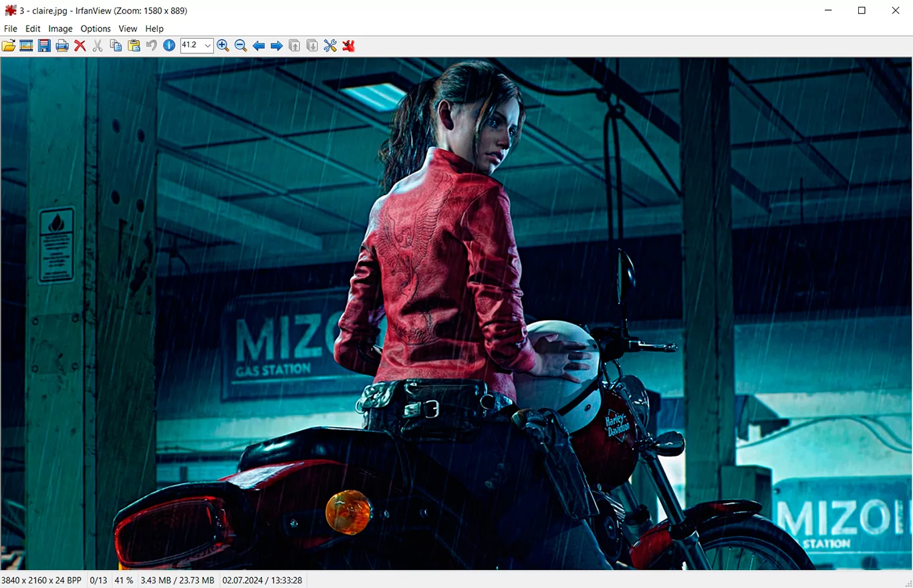Open the Image menu
Screen dimensions: 913x588
point(60,29)
